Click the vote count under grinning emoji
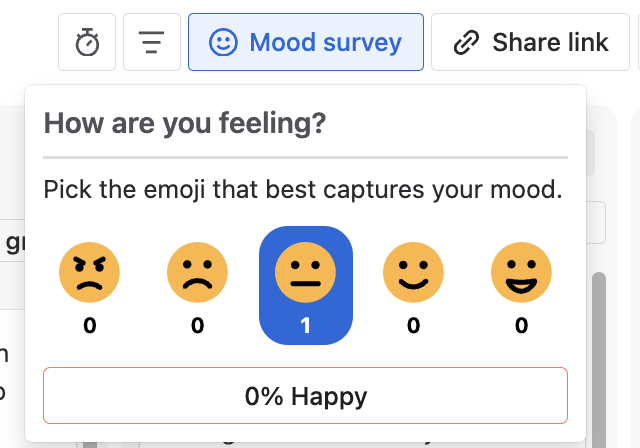Viewport: 640px width, 448px height. click(522, 326)
